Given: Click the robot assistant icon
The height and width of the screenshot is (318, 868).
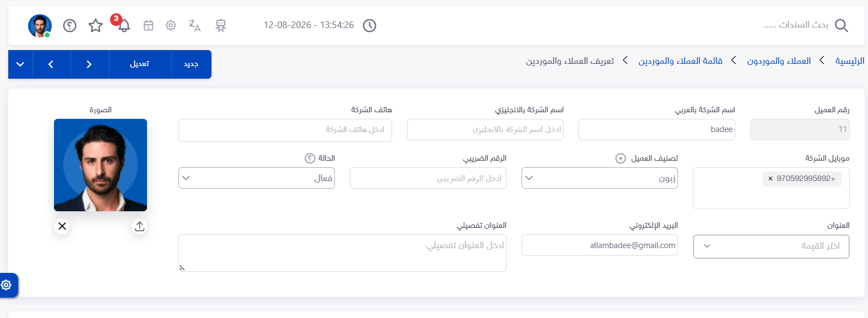Looking at the screenshot, I should coord(221,25).
